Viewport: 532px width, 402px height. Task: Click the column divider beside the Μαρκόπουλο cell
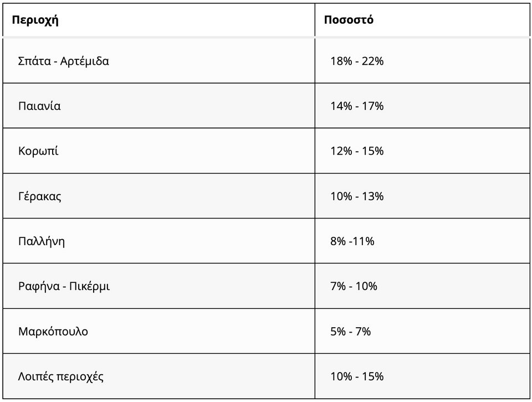315,332
